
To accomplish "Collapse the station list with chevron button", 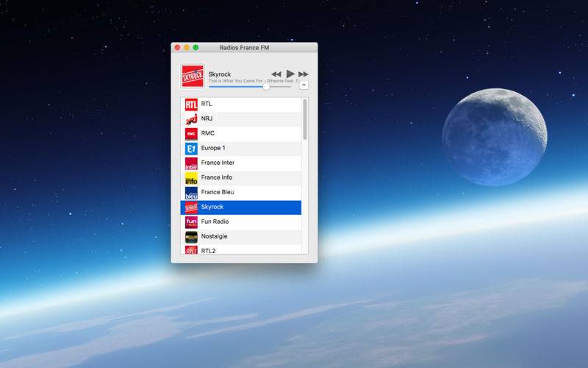I will point(304,85).
